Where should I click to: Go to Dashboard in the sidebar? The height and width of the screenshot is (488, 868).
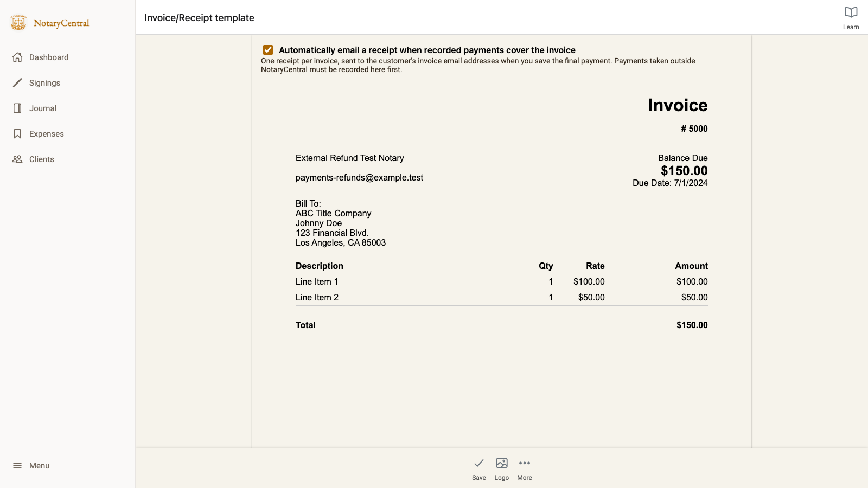49,57
